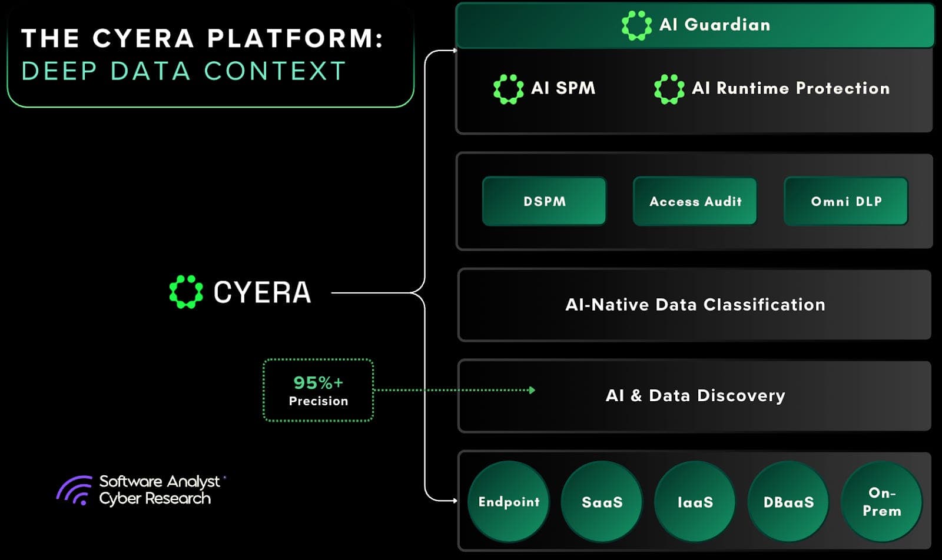Select the IaaS circle
Image resolution: width=942 pixels, height=560 pixels.
pos(695,502)
